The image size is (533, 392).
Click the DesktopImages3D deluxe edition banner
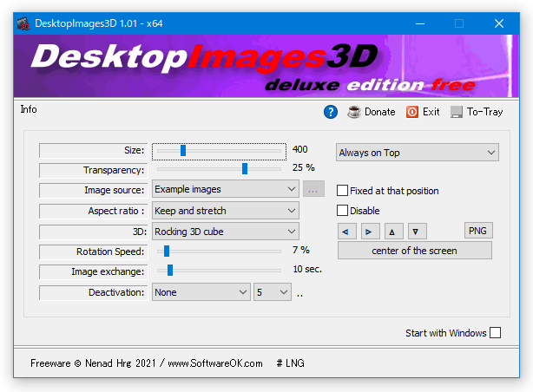(266, 66)
